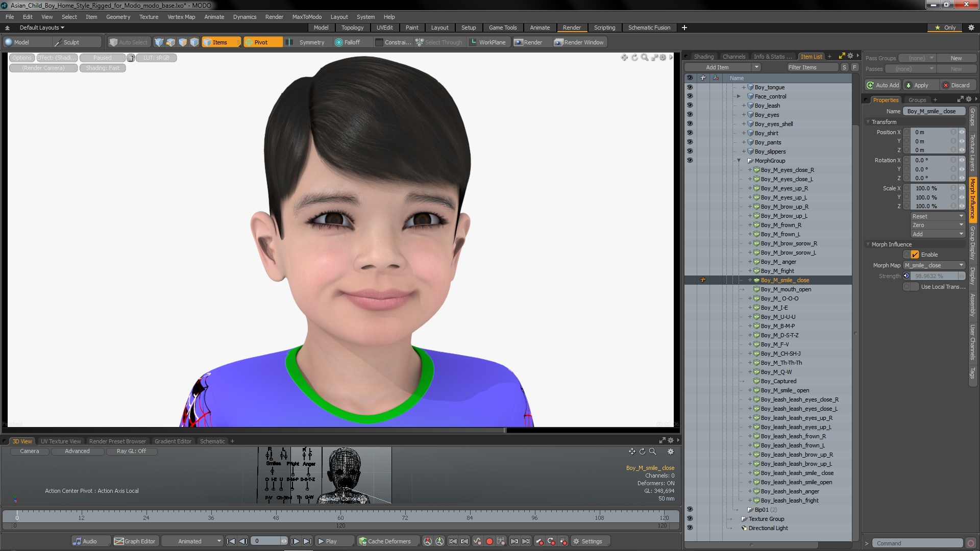Click frame 60 on the timeline

[x=340, y=517]
